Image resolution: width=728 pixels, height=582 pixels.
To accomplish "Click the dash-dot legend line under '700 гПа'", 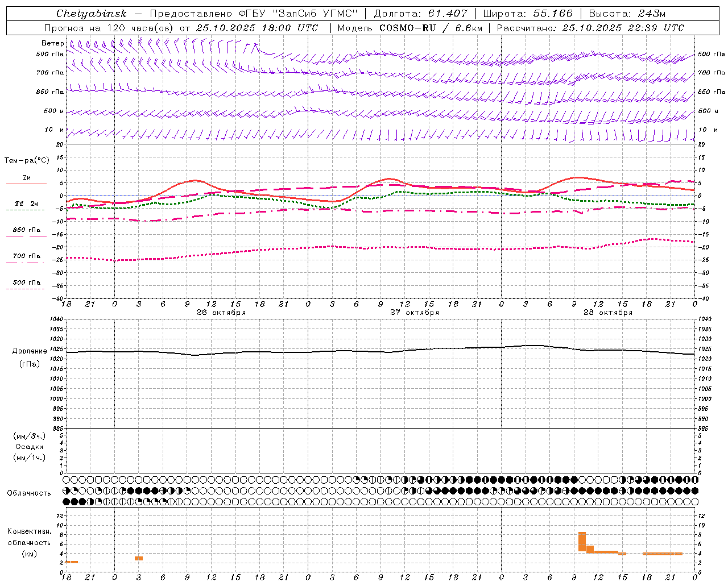I will (25, 262).
